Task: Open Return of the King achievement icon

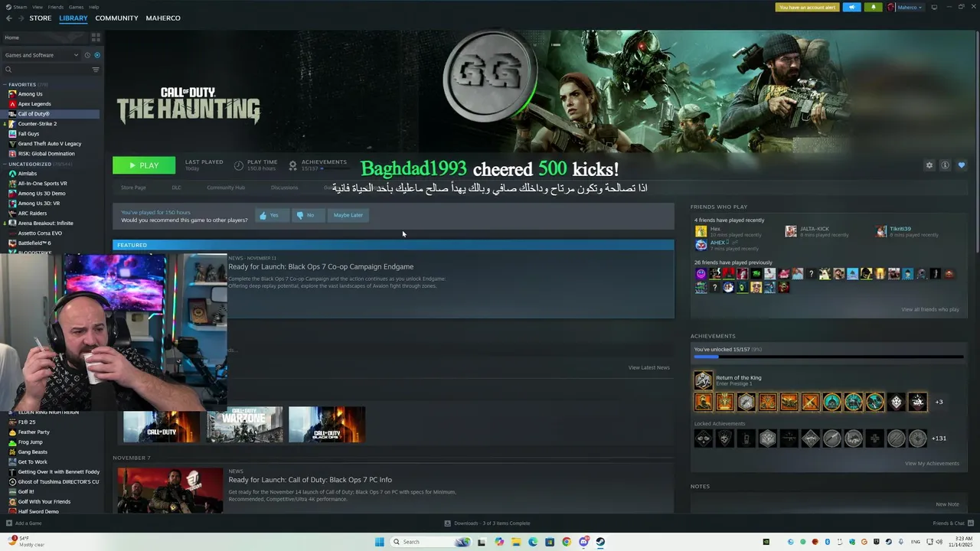Action: click(703, 380)
